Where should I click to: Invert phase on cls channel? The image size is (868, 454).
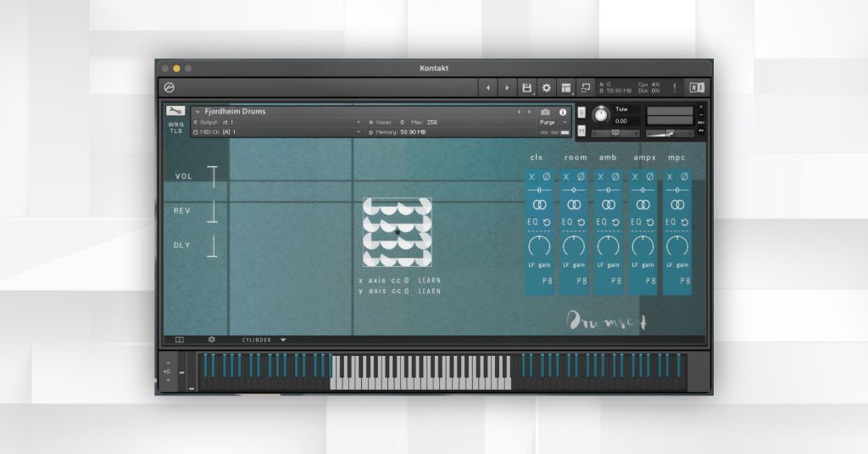click(547, 176)
